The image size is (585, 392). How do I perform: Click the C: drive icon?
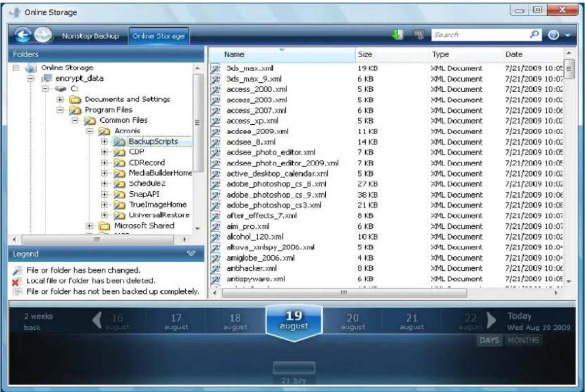(60, 89)
